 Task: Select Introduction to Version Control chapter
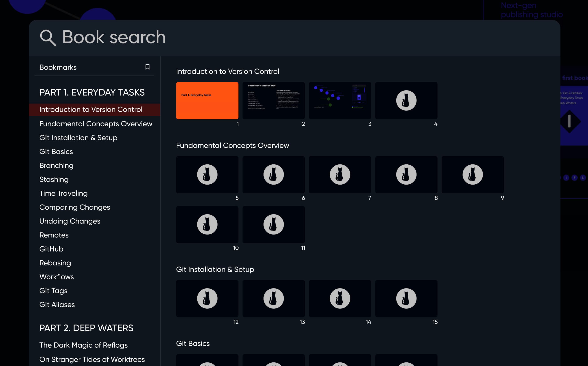click(x=91, y=110)
